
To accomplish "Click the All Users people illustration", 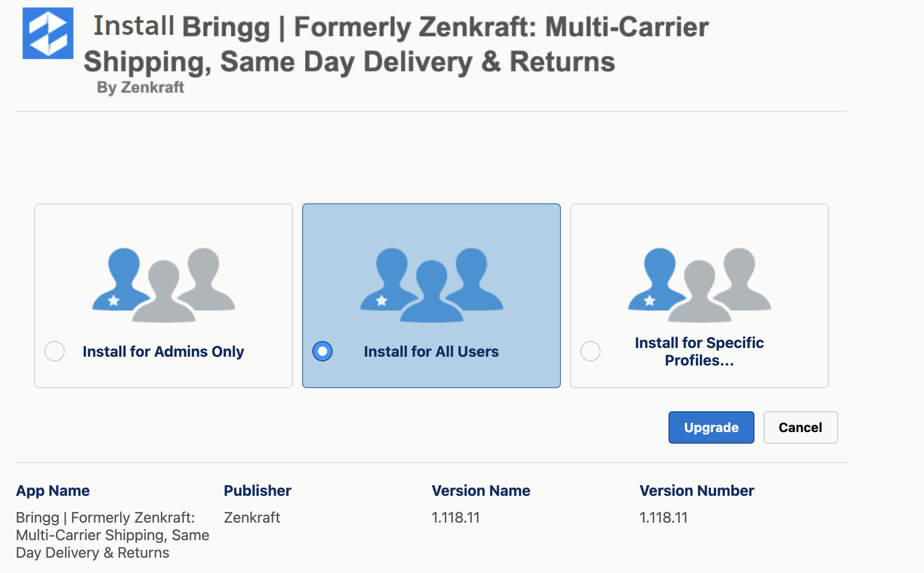I will [432, 285].
